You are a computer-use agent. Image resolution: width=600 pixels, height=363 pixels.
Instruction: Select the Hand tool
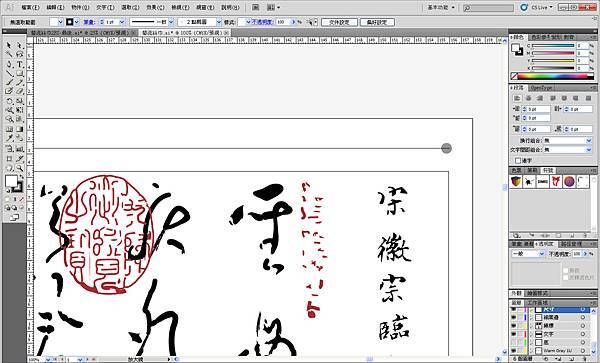(x=9, y=168)
